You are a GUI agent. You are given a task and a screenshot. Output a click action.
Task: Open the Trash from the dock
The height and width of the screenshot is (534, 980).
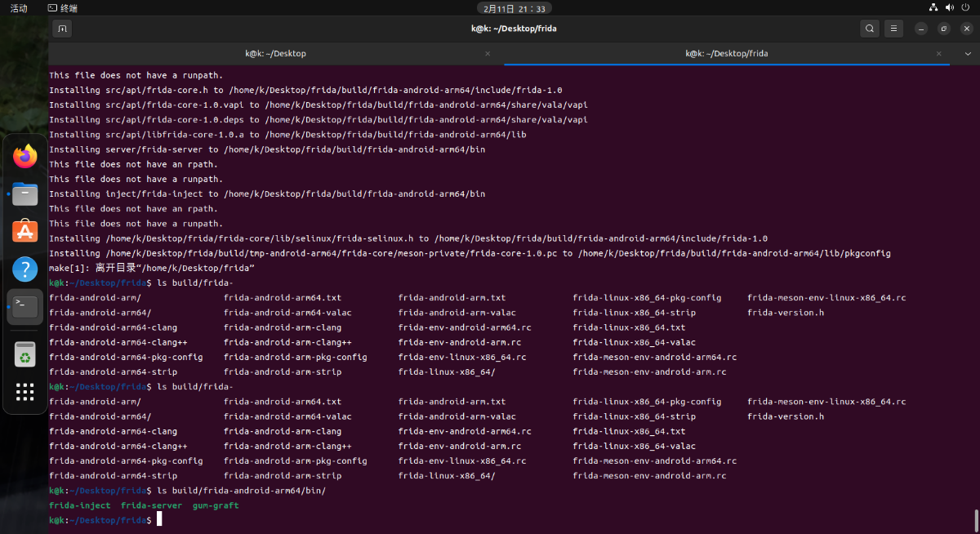[x=25, y=354]
